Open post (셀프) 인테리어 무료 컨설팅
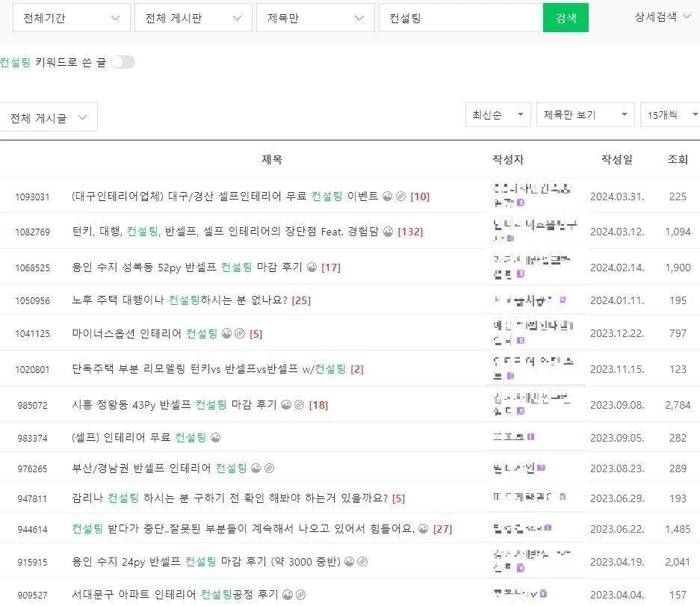Image resolution: width=700 pixels, height=606 pixels. coord(139,437)
